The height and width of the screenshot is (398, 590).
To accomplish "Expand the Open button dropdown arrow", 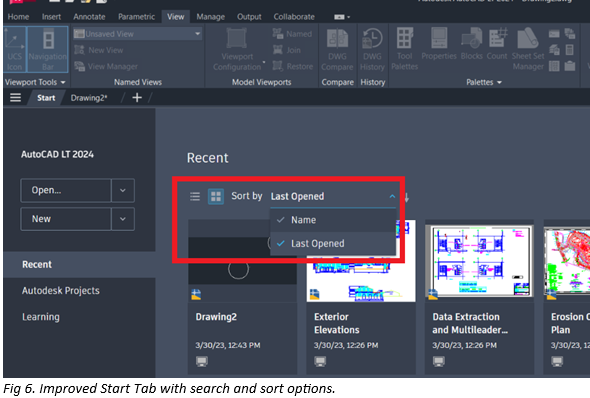I will point(123,190).
